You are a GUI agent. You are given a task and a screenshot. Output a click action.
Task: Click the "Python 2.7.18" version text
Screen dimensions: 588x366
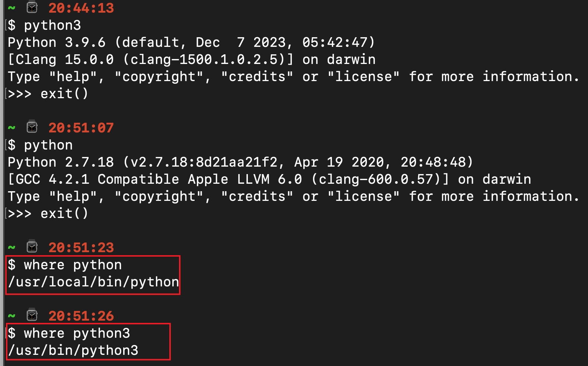click(x=61, y=162)
